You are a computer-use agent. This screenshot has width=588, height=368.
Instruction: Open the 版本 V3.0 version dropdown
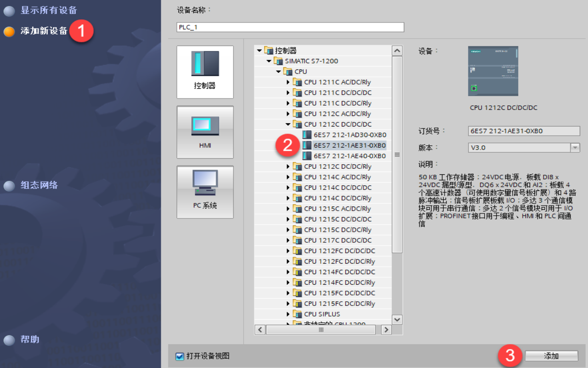575,148
